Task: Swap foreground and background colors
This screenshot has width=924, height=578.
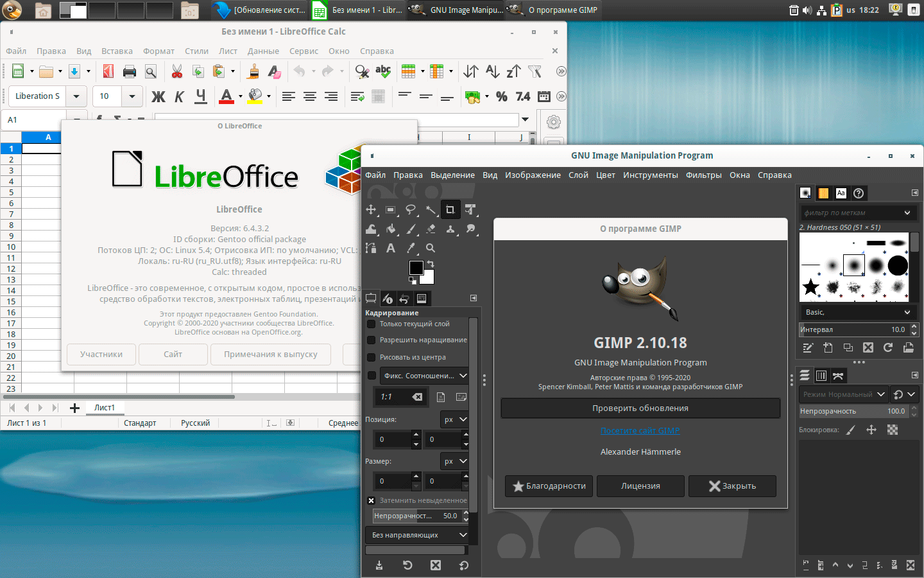Action: point(431,264)
